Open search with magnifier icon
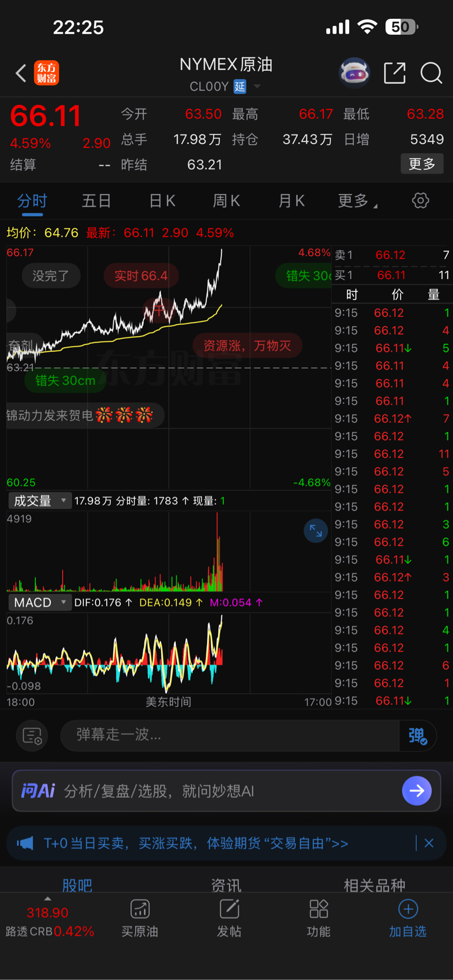Screen dimensions: 453x980 coord(431,73)
